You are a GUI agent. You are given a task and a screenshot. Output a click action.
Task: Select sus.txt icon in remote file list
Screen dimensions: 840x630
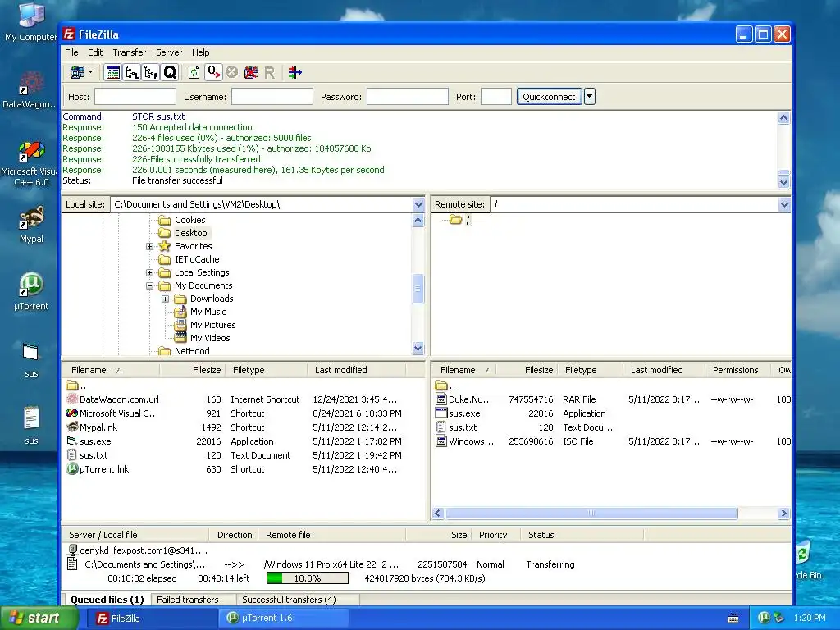click(x=441, y=427)
